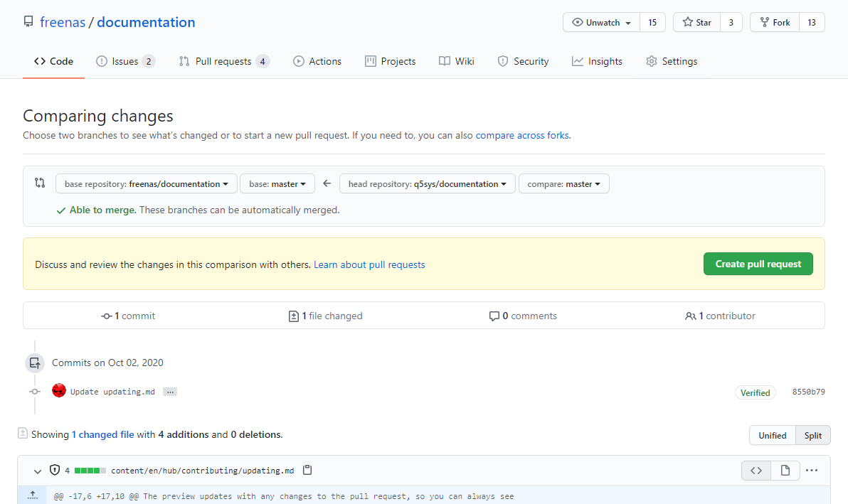Click the commit author's red avatar
Image resolution: width=848 pixels, height=504 pixels.
[59, 391]
